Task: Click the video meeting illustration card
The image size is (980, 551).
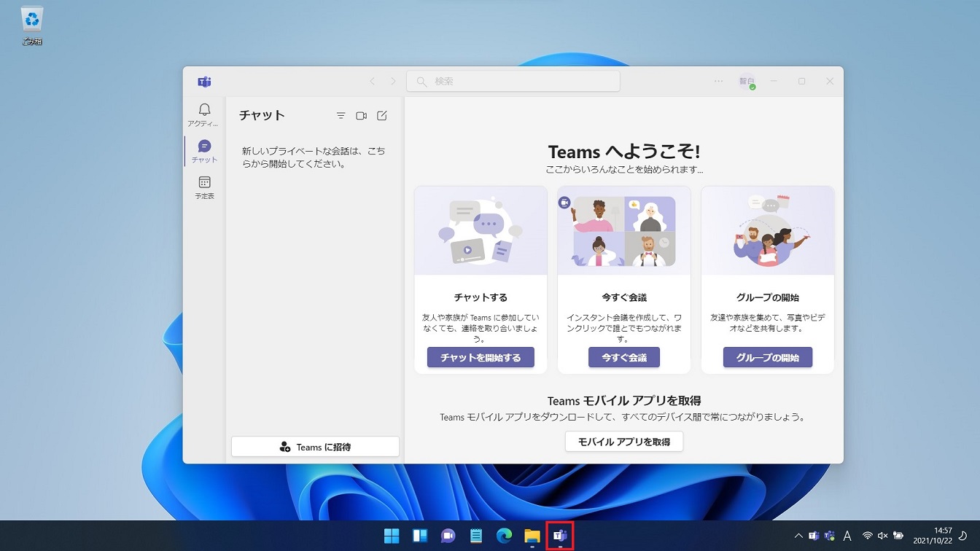Action: pos(624,230)
